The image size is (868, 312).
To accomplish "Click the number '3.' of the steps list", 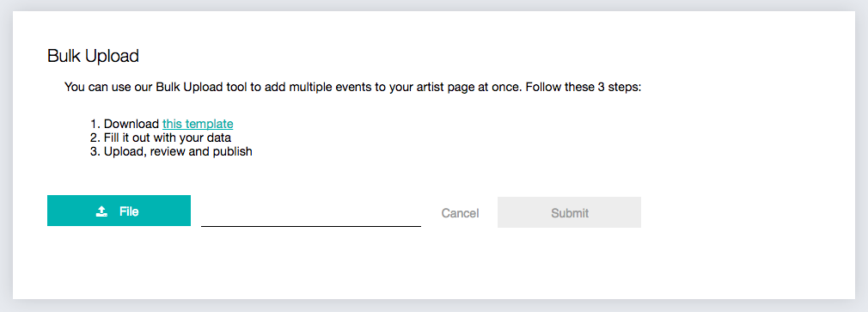I will click(95, 151).
